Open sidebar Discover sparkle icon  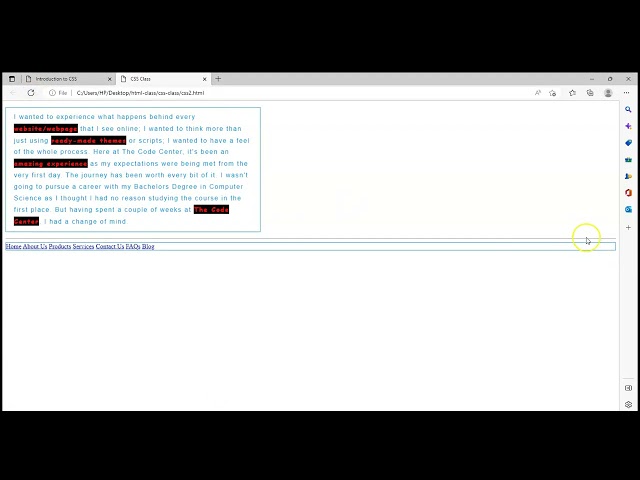628,126
